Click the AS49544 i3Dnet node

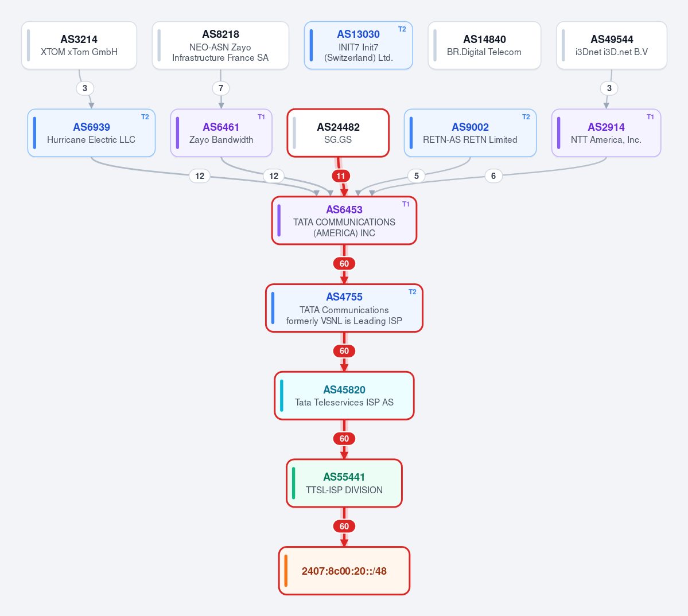(612, 45)
